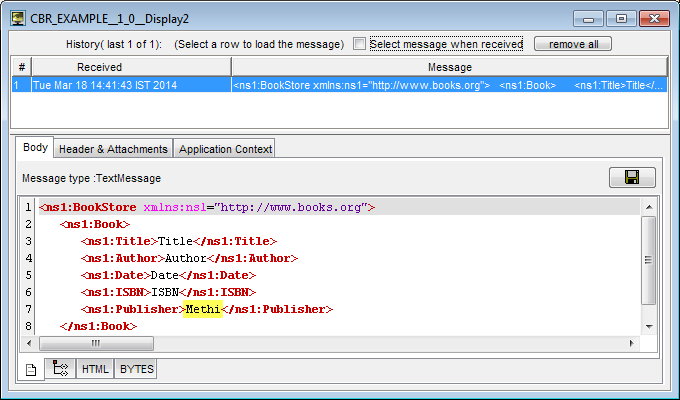Click the highlighted 'Methi' publisher value
680x400 pixels.
tap(203, 309)
